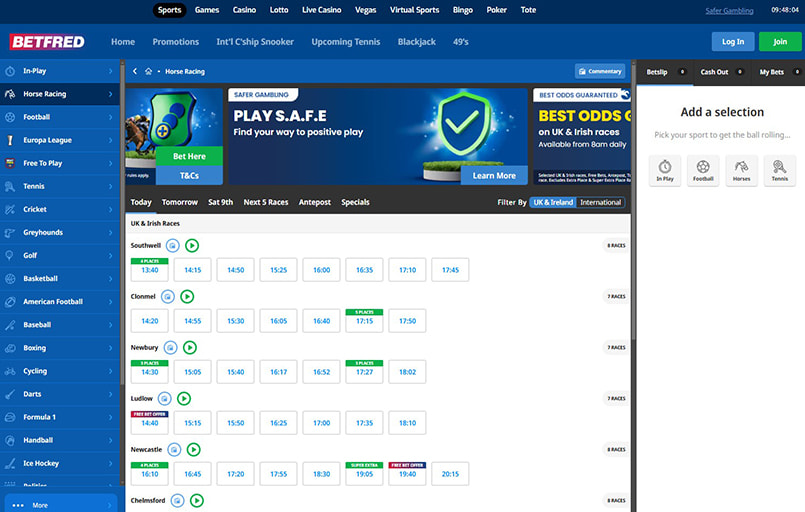805x512 pixels.
Task: Open the Clonmel racecard info icon
Action: tap(168, 297)
